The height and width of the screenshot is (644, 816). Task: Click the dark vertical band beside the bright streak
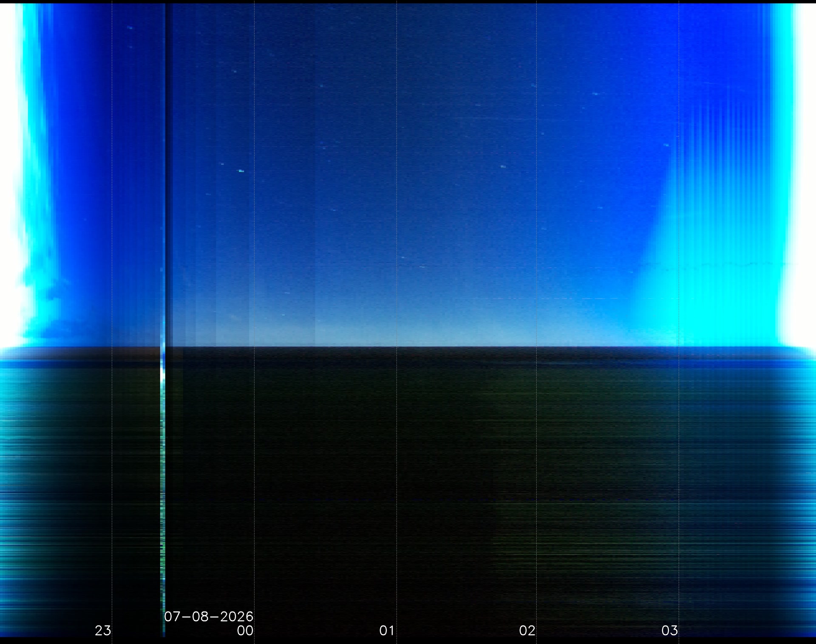coord(169,170)
